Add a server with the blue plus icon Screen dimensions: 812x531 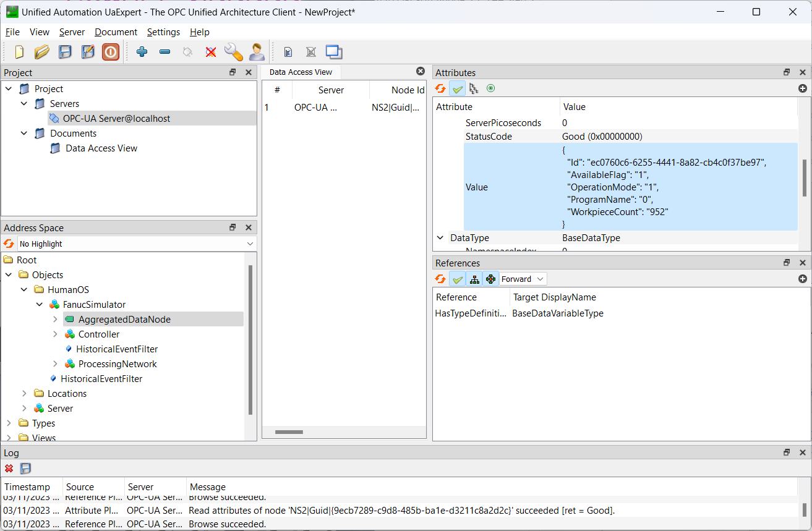pyautogui.click(x=142, y=52)
